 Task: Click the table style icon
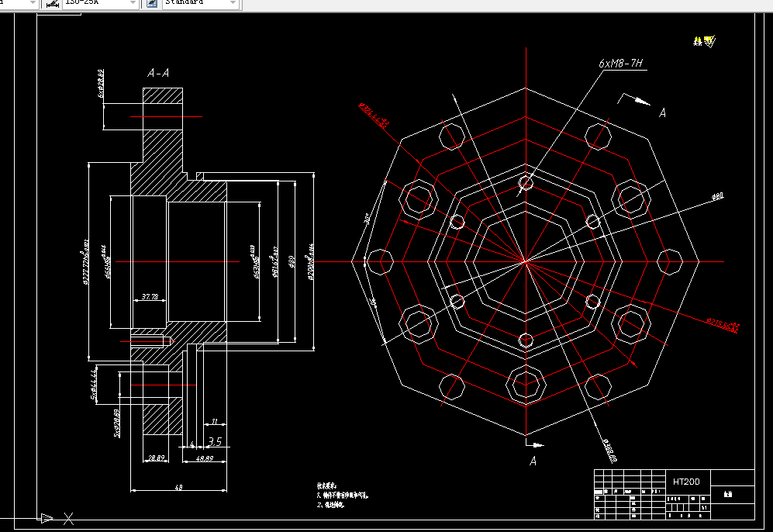[152, 3]
